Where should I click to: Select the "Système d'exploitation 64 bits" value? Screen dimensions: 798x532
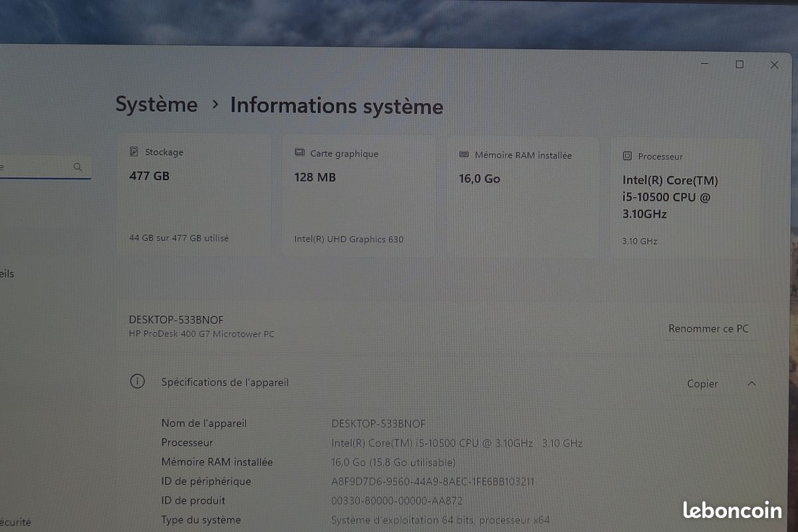click(441, 520)
